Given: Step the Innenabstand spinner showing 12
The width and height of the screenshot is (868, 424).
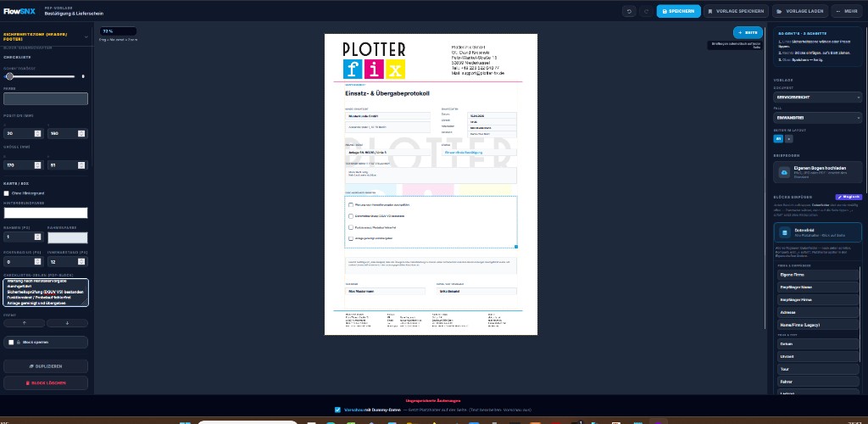Looking at the screenshot, I should click(81, 261).
